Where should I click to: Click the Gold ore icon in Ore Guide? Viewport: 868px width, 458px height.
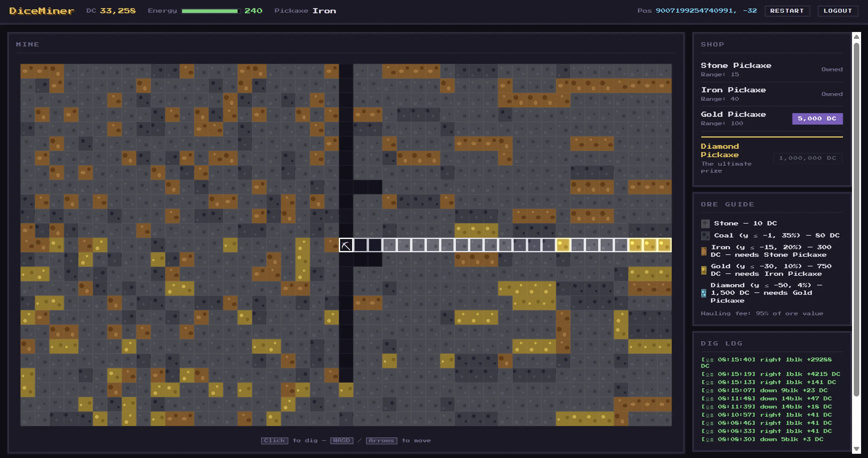[x=704, y=270]
